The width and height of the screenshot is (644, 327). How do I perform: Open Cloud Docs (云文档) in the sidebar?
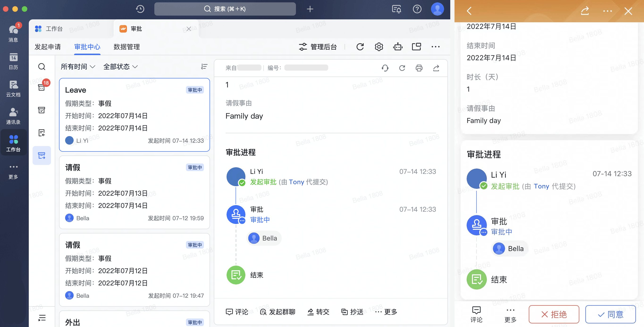(x=13, y=89)
